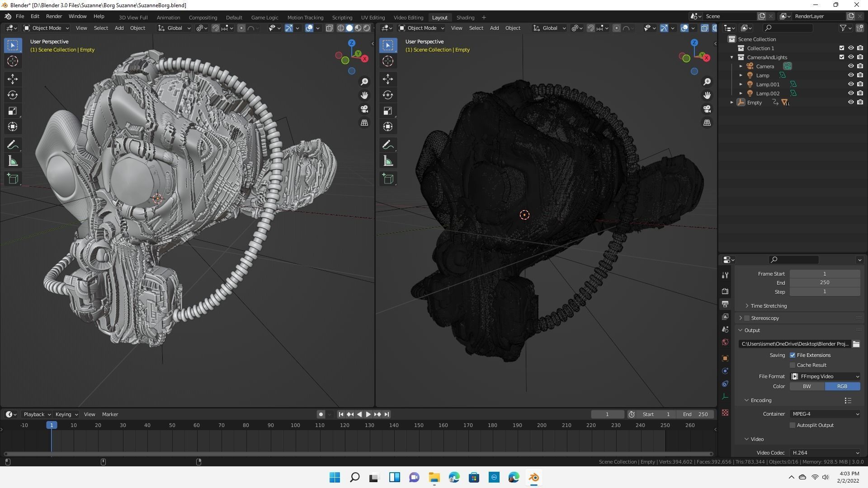The image size is (868, 488).
Task: Open the File Format FFmpeg Video dropdown
Action: pyautogui.click(x=825, y=376)
